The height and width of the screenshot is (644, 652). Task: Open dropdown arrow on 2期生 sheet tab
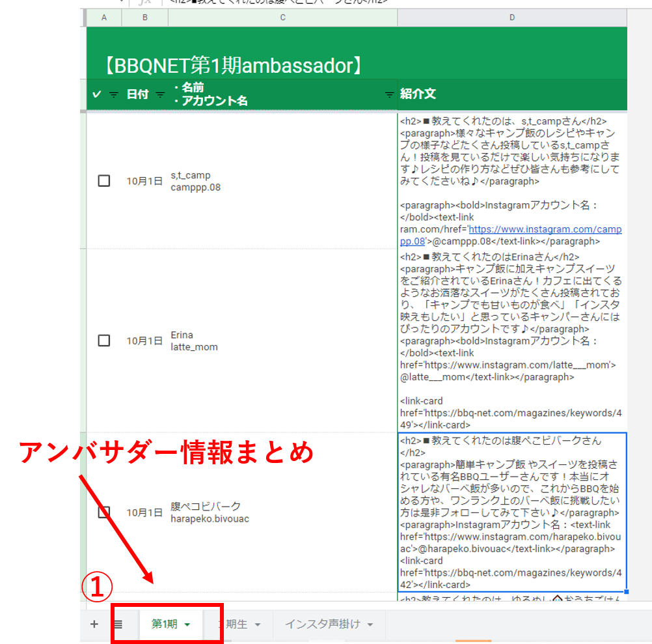[257, 624]
